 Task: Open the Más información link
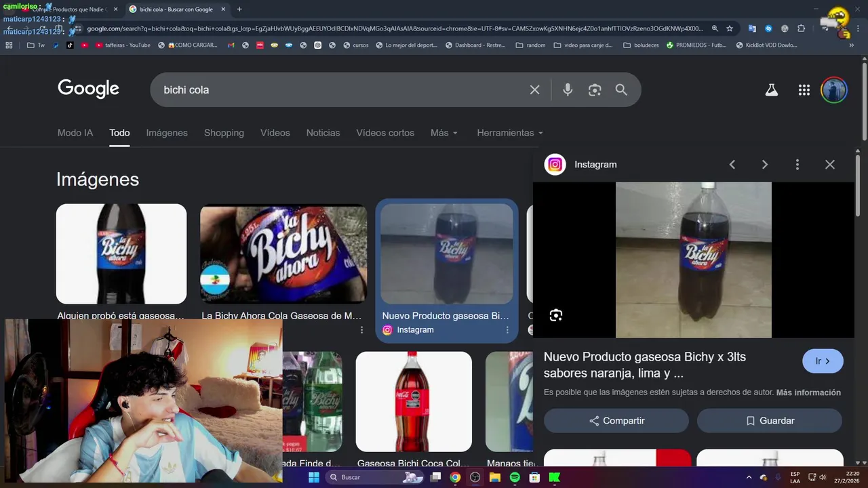(808, 392)
